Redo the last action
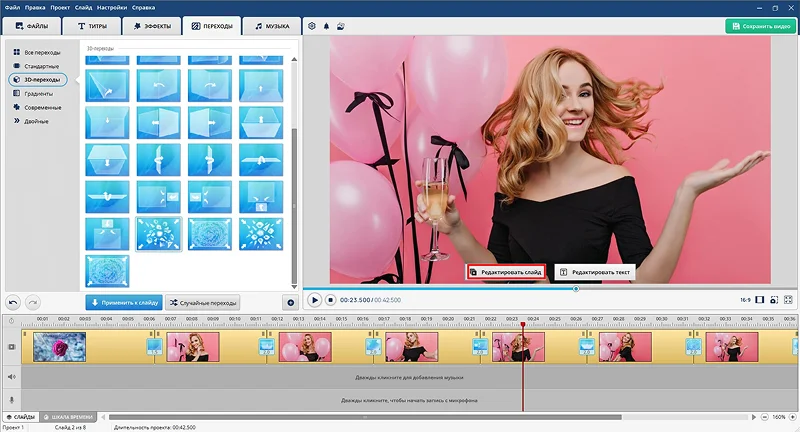Image resolution: width=800 pixels, height=432 pixels. [33, 302]
